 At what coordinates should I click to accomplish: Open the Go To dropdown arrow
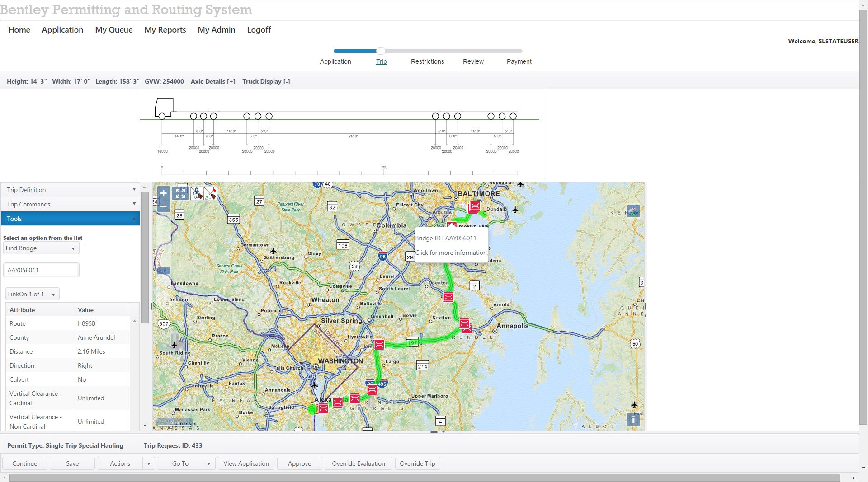[x=208, y=463]
